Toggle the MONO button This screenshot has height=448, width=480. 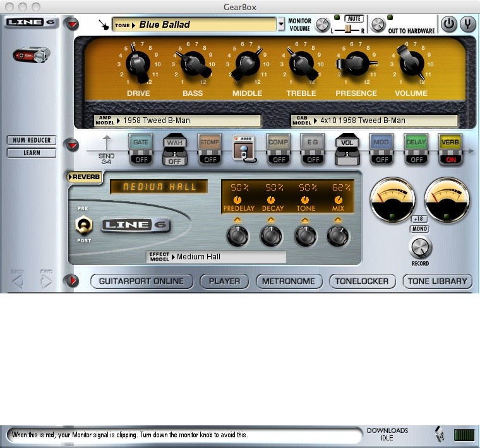click(x=420, y=229)
